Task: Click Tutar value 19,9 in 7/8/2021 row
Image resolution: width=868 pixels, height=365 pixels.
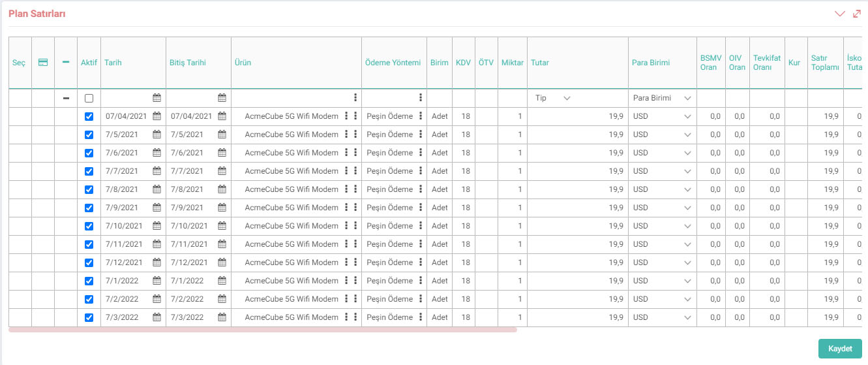Action: pyautogui.click(x=616, y=189)
